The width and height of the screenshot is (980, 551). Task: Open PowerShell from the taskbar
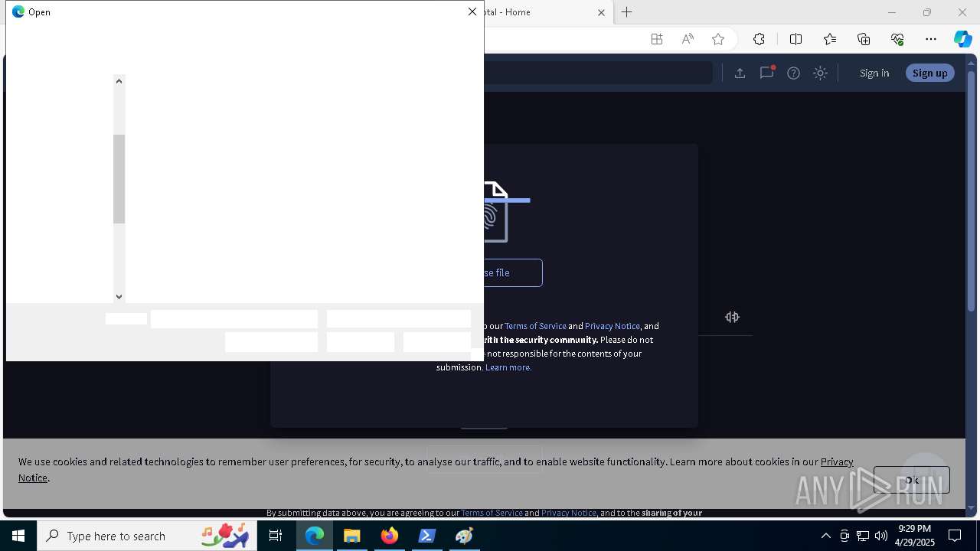[427, 536]
